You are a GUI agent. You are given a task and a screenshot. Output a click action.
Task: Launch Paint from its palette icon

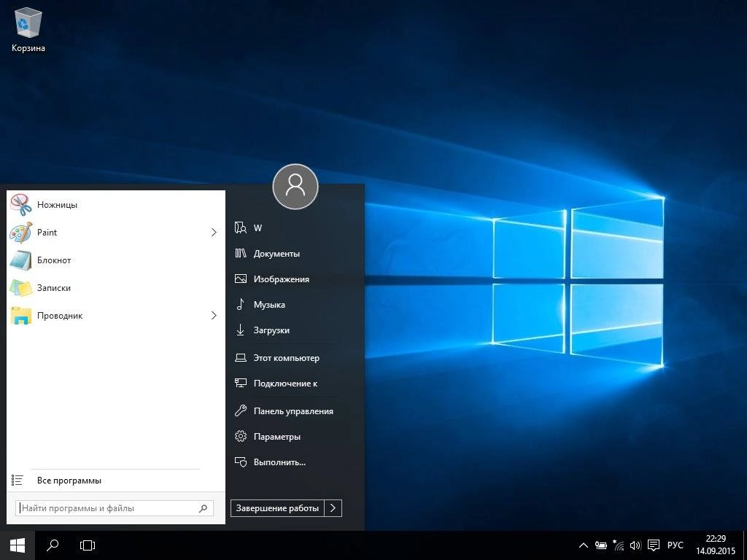21,233
